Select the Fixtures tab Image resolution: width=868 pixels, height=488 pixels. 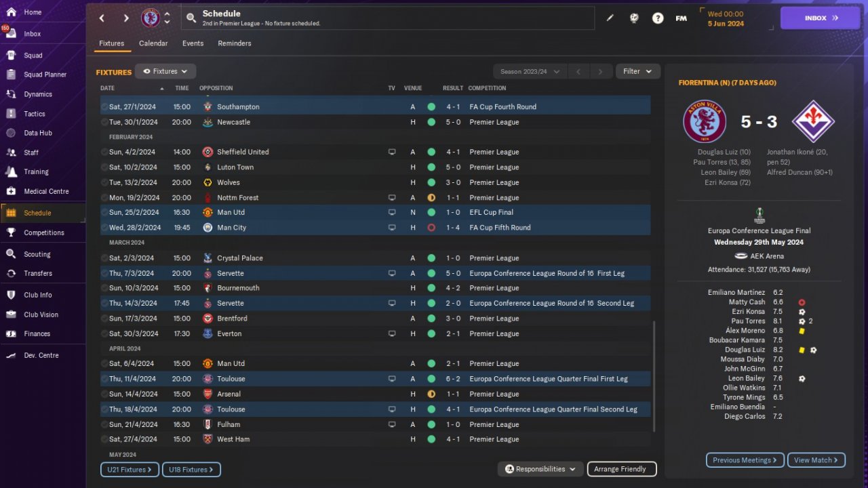coord(112,43)
